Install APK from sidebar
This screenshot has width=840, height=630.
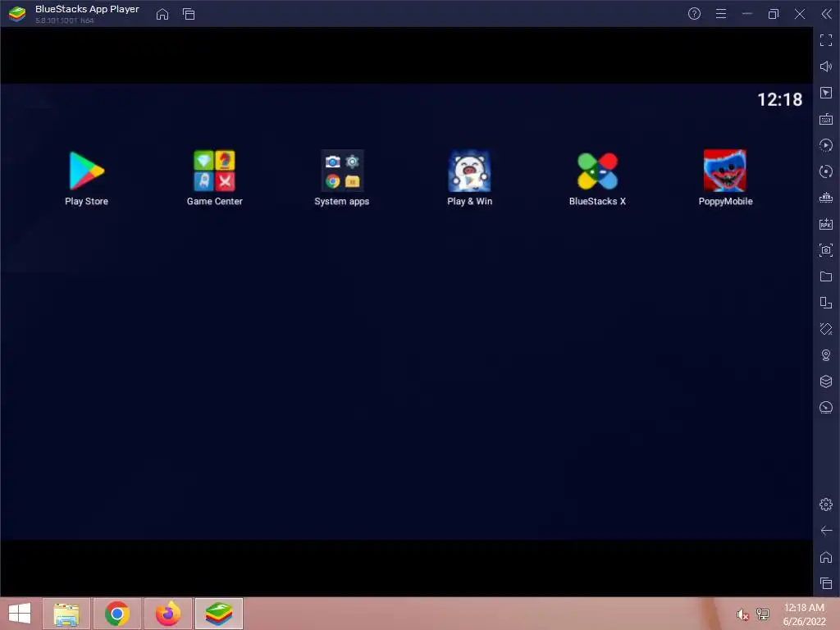click(826, 224)
